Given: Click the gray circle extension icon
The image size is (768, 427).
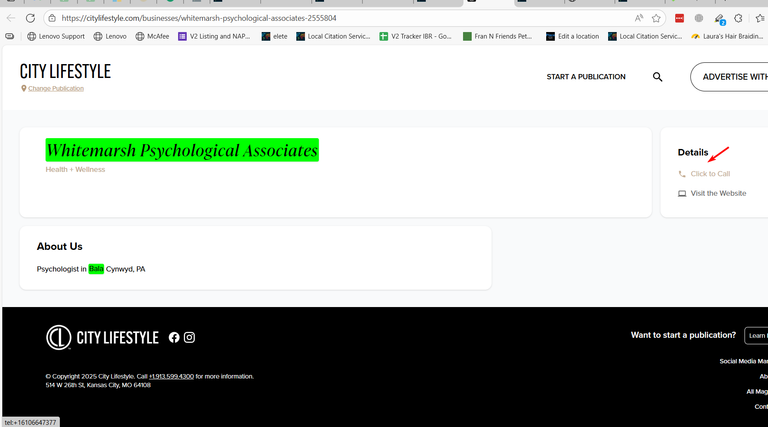Looking at the screenshot, I should coord(699,18).
